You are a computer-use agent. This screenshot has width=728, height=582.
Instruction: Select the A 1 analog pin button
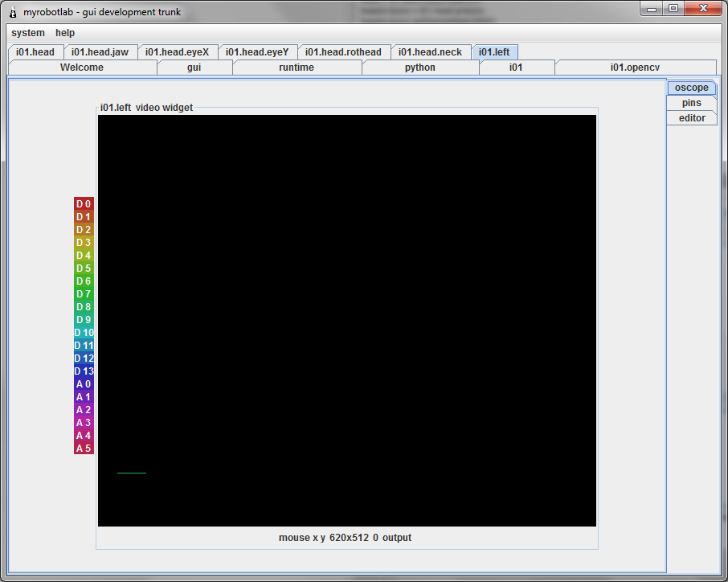[x=84, y=396]
